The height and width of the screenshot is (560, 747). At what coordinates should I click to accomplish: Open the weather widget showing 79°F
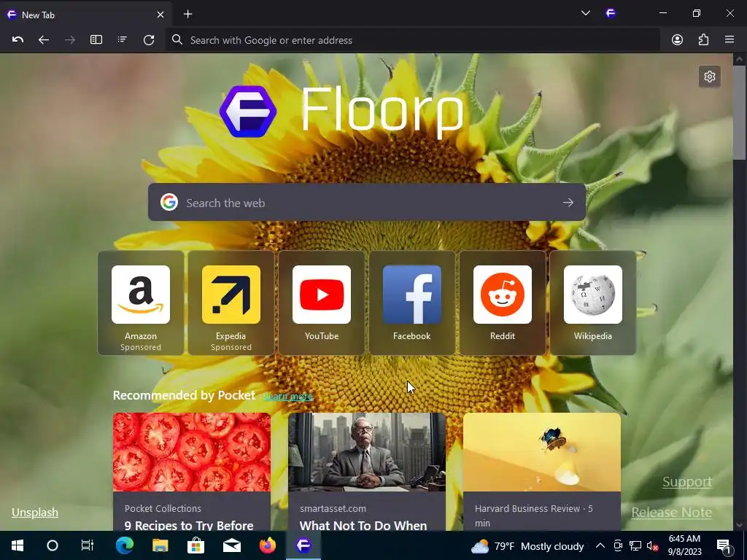pyautogui.click(x=527, y=546)
